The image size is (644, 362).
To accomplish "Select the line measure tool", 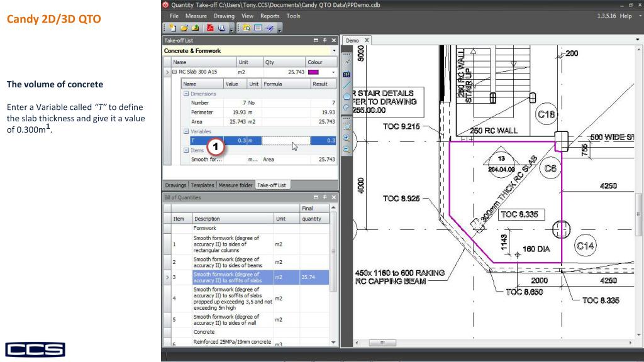I will (x=347, y=85).
